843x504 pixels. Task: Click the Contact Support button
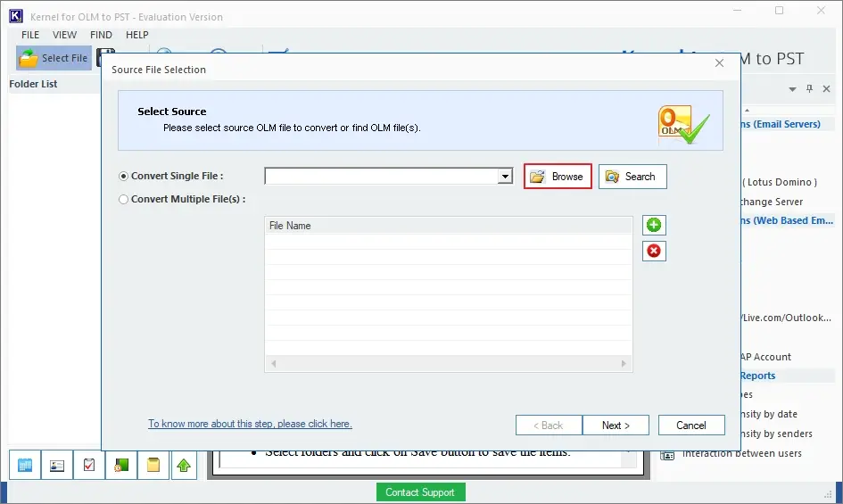pyautogui.click(x=420, y=492)
